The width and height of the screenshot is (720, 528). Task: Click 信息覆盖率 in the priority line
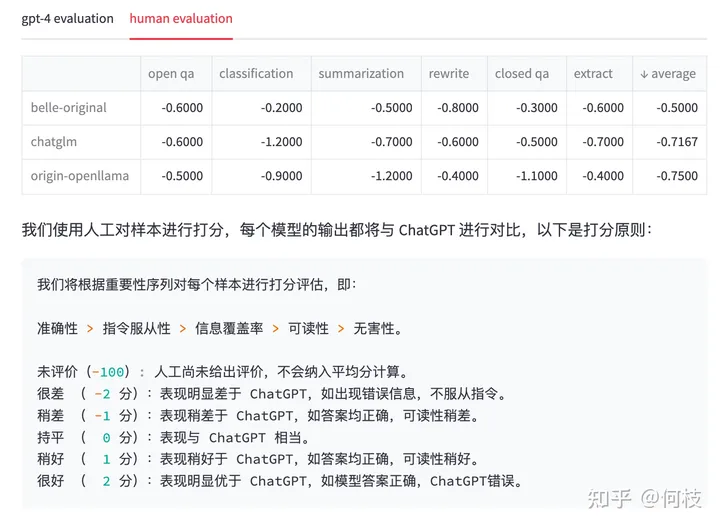[x=229, y=329]
